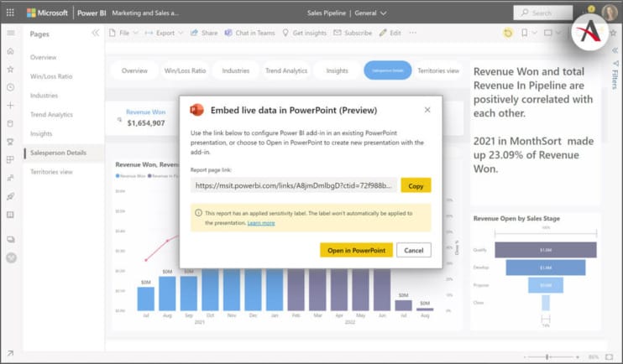The image size is (623, 364).
Task: Click the fit to page icon
Action: [609, 356]
